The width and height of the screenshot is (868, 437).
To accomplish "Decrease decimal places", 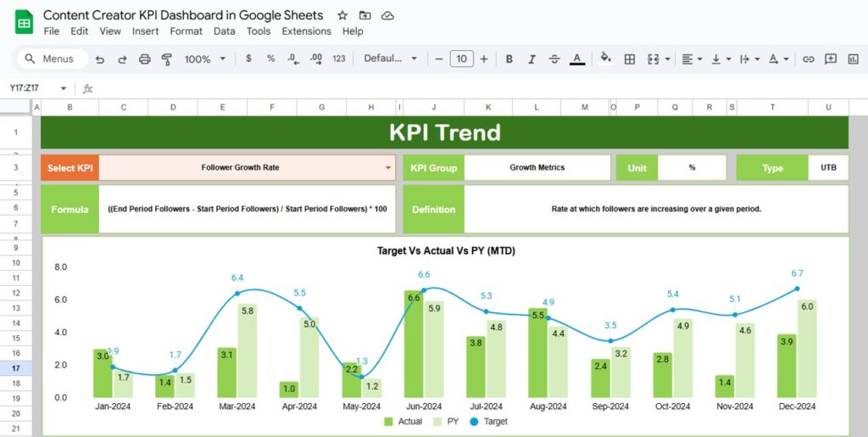I will [x=293, y=59].
